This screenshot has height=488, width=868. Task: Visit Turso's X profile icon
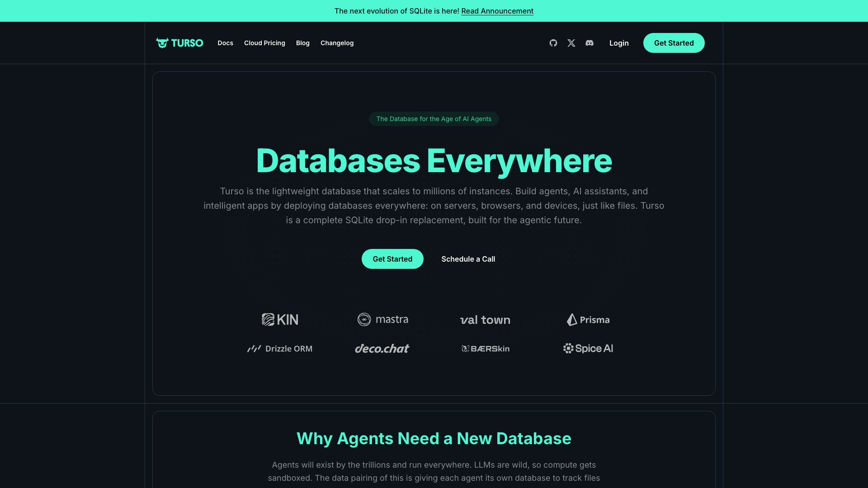571,43
